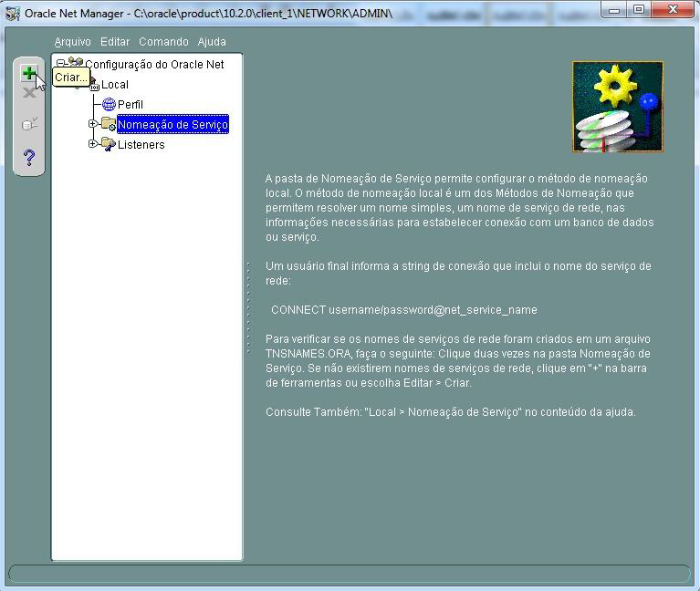Expand the Nomeação de Serviço node

pos(93,123)
